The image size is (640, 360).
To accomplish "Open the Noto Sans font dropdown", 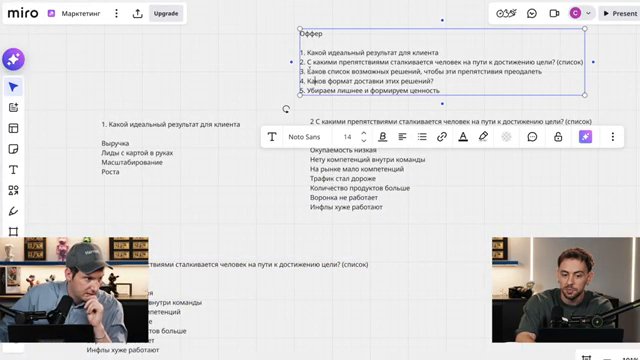I will click(x=304, y=137).
